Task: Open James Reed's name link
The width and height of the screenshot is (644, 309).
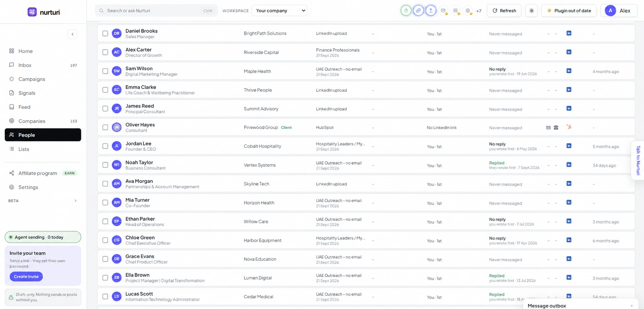Action: [139, 106]
